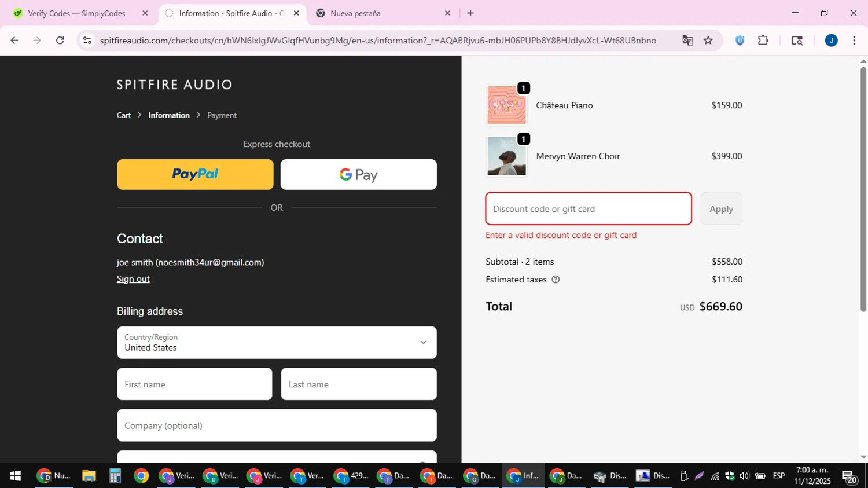Click the Mervyn Warren Choir product thumbnail
The height and width of the screenshot is (488, 868).
[506, 156]
